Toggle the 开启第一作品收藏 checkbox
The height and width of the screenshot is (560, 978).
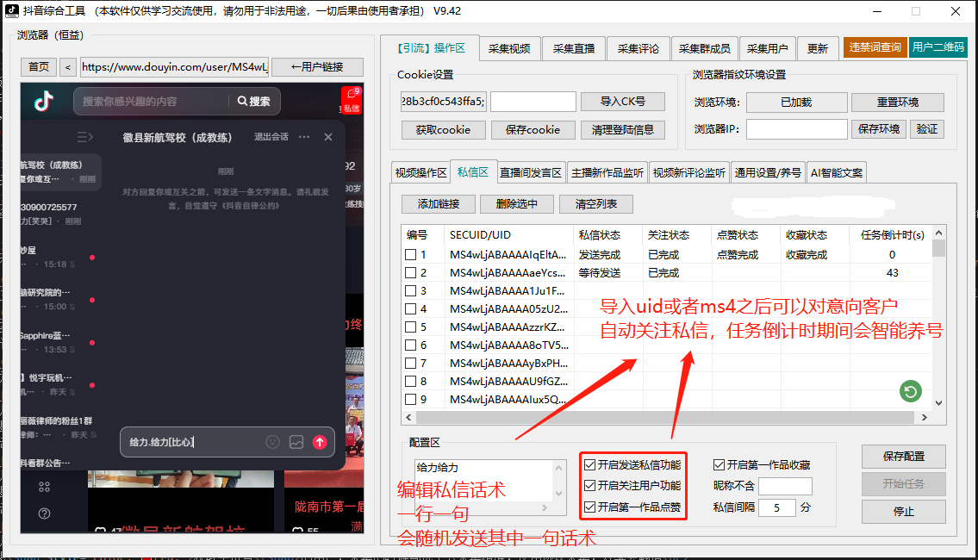point(719,464)
